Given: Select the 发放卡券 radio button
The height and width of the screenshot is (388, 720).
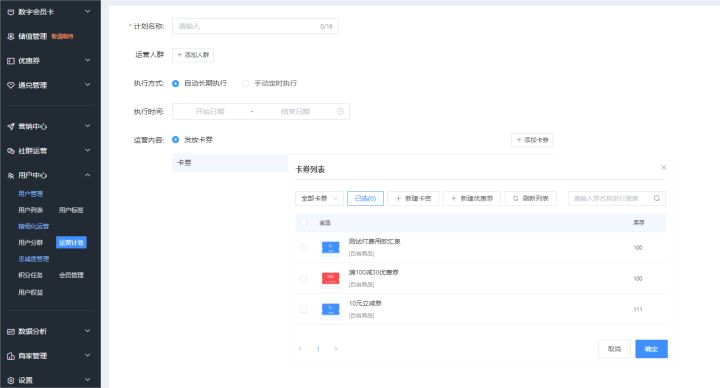Looking at the screenshot, I should tap(175, 140).
